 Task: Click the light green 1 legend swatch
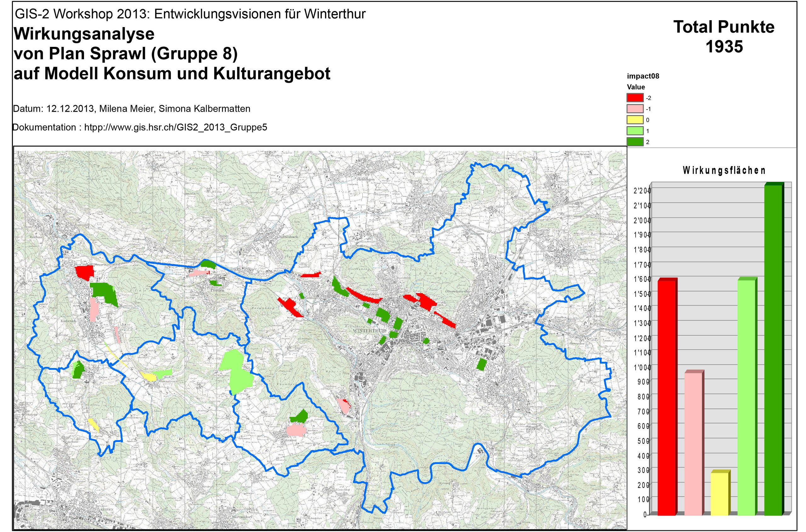[x=635, y=131]
